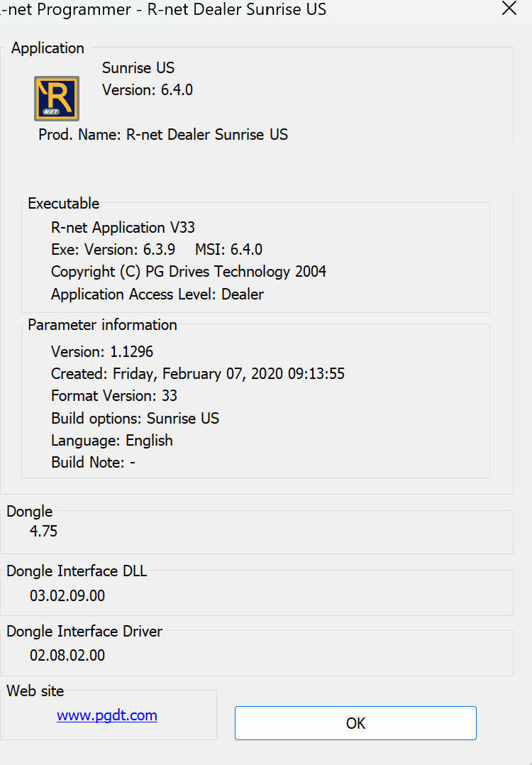Image resolution: width=532 pixels, height=765 pixels.
Task: Click the Format Version: 33 text
Action: pyautogui.click(x=114, y=396)
